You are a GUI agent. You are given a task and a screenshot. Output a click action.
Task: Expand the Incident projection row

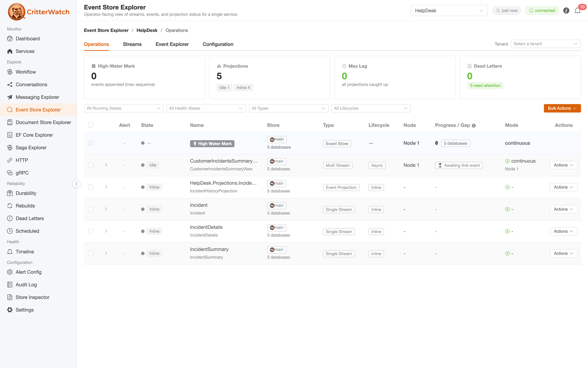coord(106,209)
